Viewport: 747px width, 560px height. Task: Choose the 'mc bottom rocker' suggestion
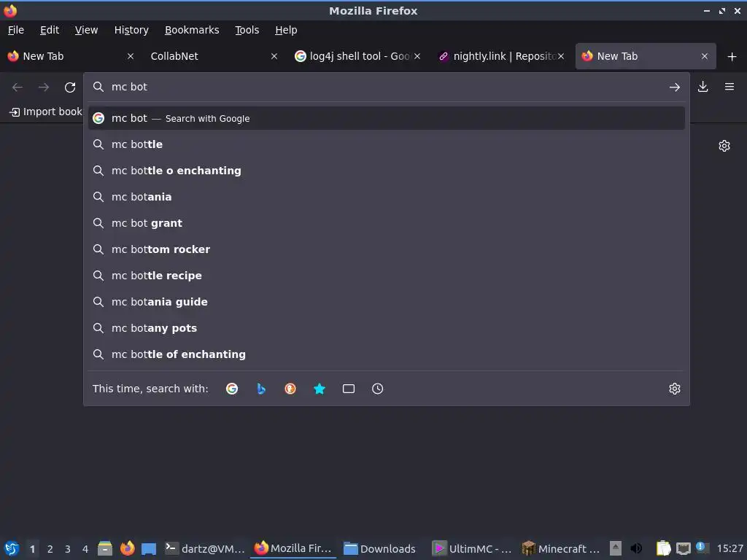click(387, 249)
